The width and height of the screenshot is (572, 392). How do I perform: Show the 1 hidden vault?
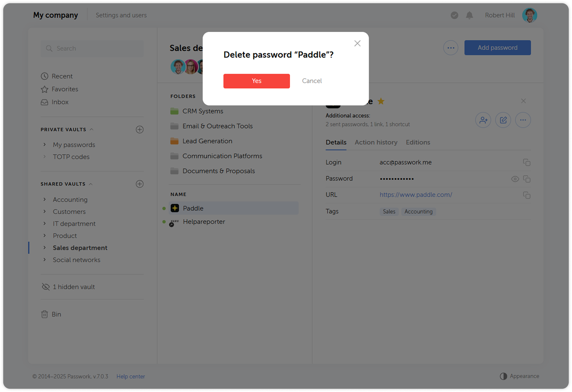pyautogui.click(x=74, y=287)
